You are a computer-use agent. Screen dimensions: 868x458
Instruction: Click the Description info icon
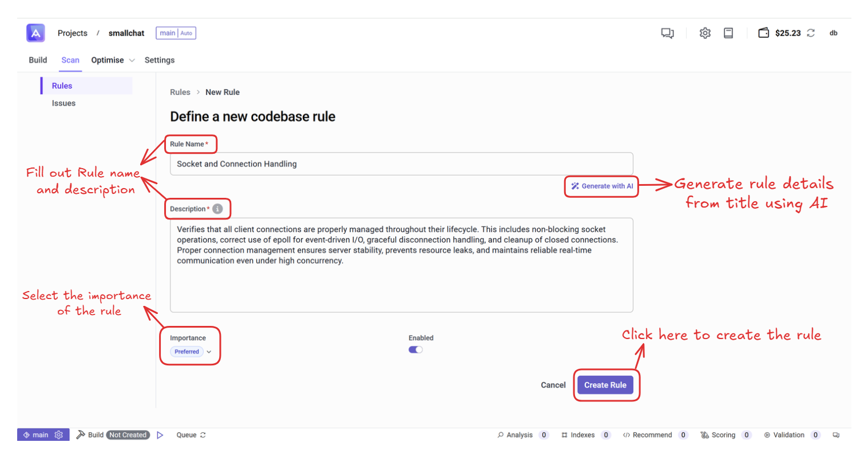[x=217, y=209]
